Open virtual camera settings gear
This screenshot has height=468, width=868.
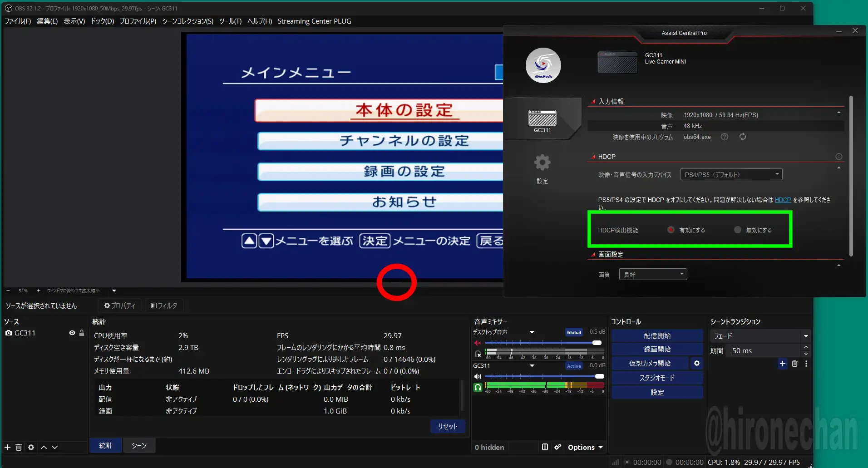tap(696, 363)
